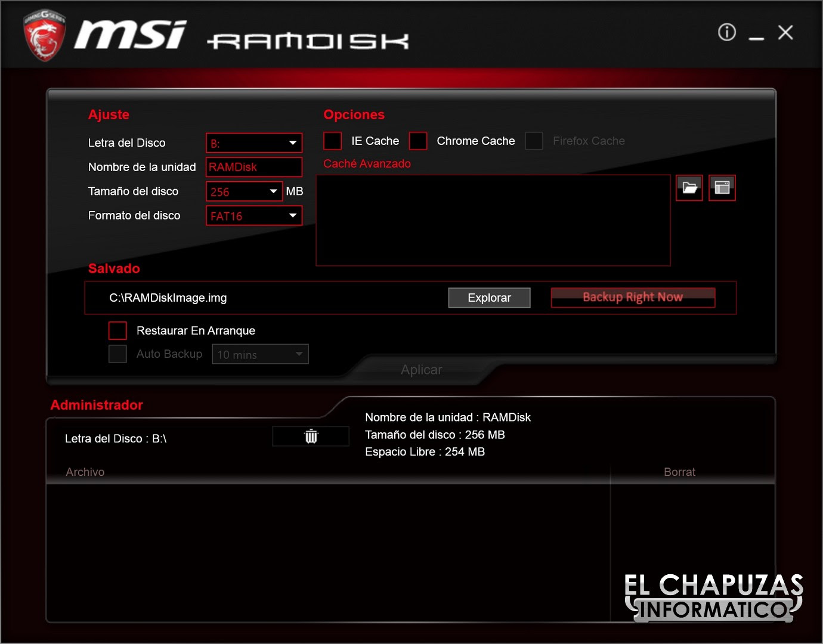Click the Nombre de la unidad RAMDisk field
The width and height of the screenshot is (823, 644).
[x=254, y=167]
